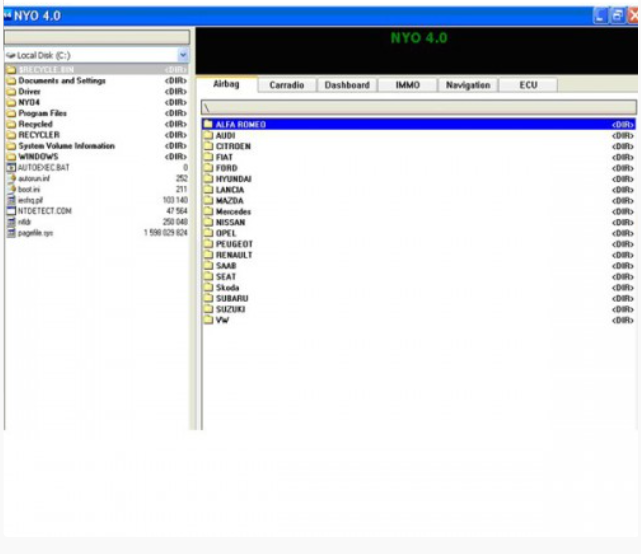Select the pagefile.sys file name
This screenshot has height=554, width=641.
[x=36, y=233]
